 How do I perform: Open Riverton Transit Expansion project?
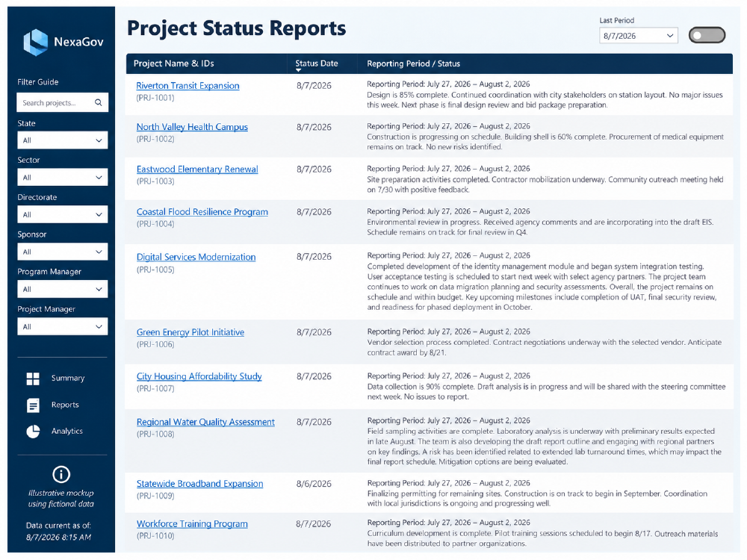pos(187,86)
